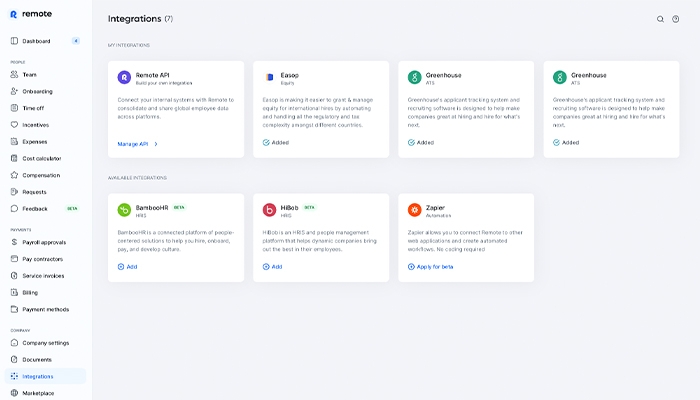Go to Marketplace in sidebar

(x=45, y=393)
